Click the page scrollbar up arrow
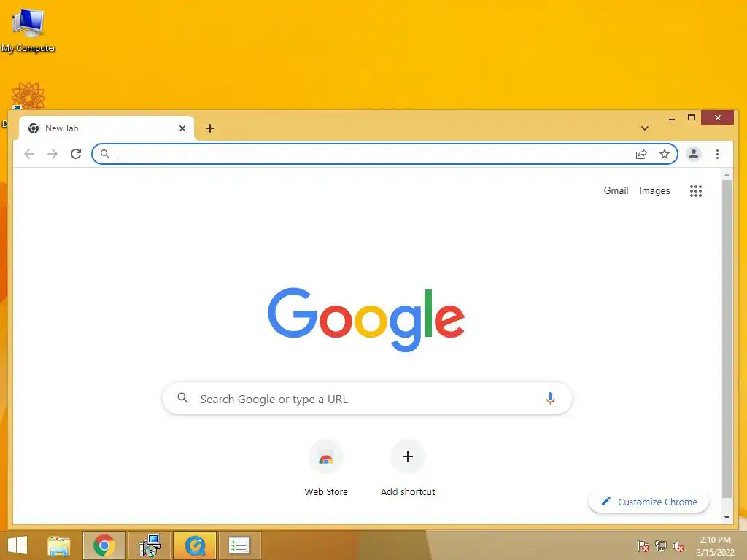747x560 pixels. [x=727, y=175]
